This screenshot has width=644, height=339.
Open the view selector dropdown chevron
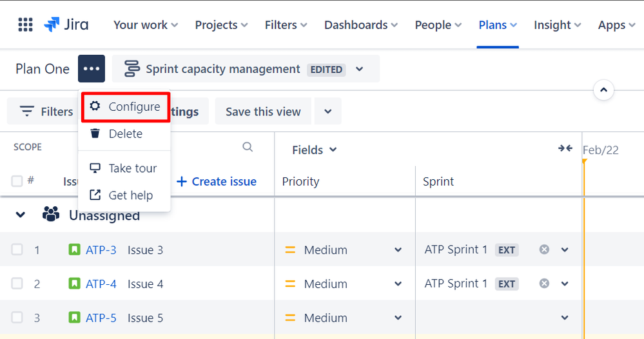(359, 69)
